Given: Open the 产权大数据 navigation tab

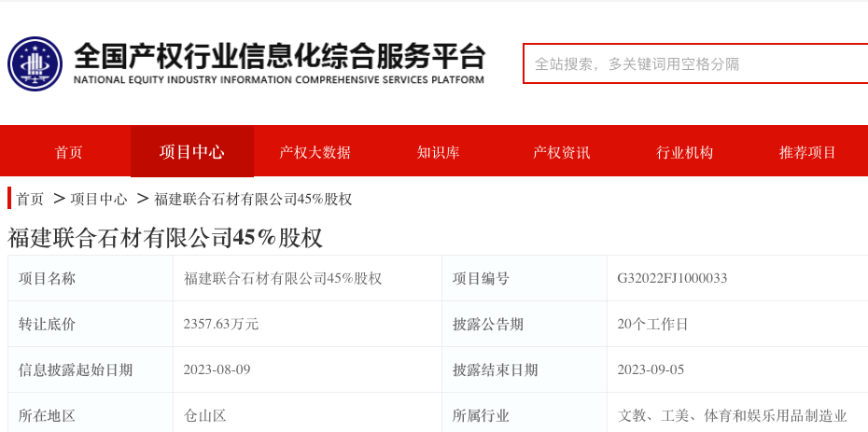Looking at the screenshot, I should click(x=315, y=152).
